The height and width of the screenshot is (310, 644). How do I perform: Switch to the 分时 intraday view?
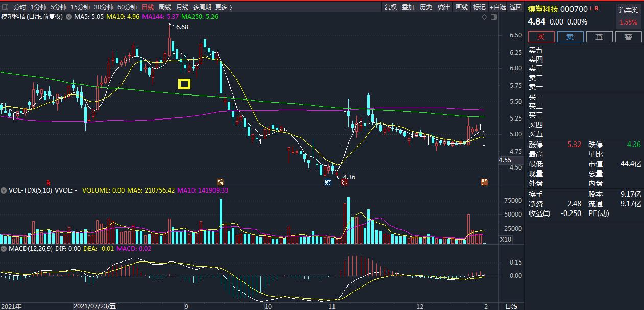click(20, 7)
